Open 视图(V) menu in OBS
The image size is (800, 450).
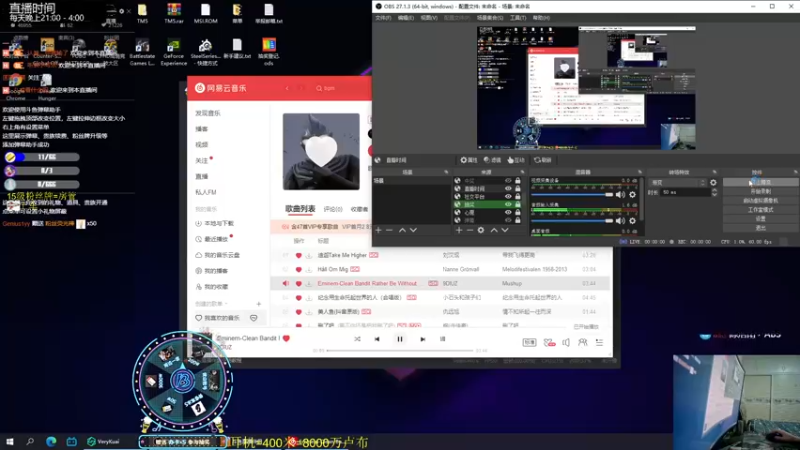[429, 18]
